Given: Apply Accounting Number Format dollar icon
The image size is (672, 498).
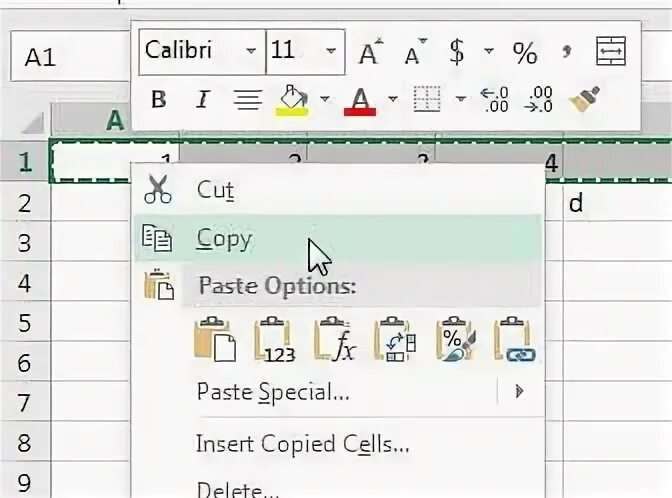Looking at the screenshot, I should click(457, 51).
